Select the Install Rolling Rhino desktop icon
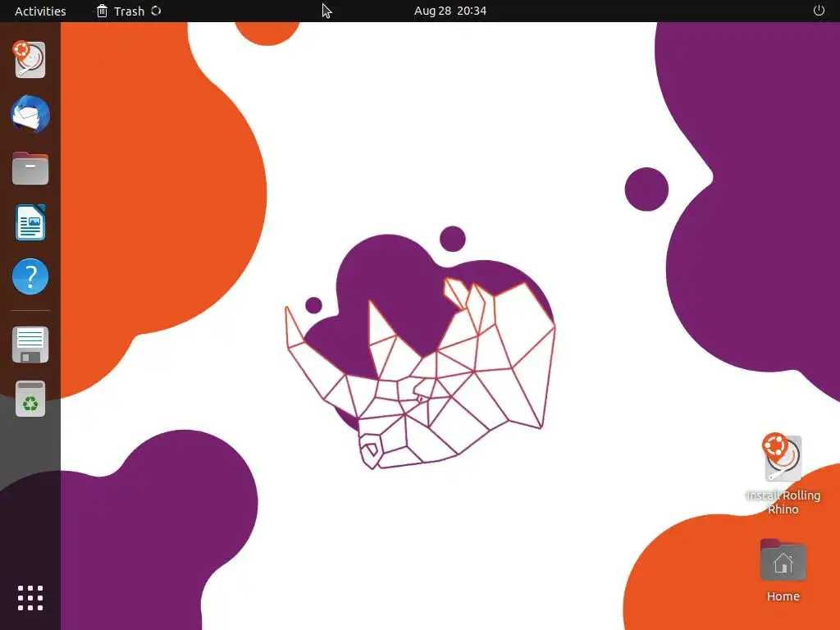This screenshot has width=840, height=630. click(783, 474)
